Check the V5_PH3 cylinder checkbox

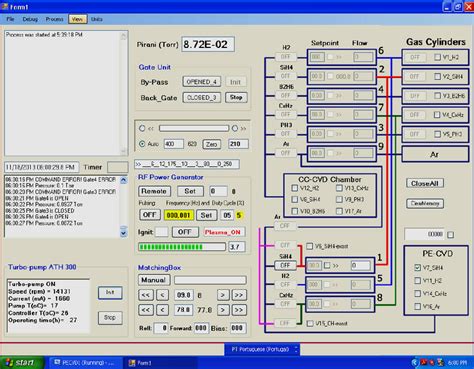coord(437,134)
